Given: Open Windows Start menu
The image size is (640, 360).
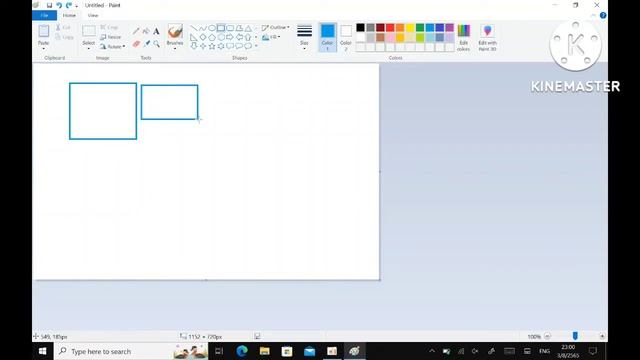Looking at the screenshot, I should tap(42, 351).
